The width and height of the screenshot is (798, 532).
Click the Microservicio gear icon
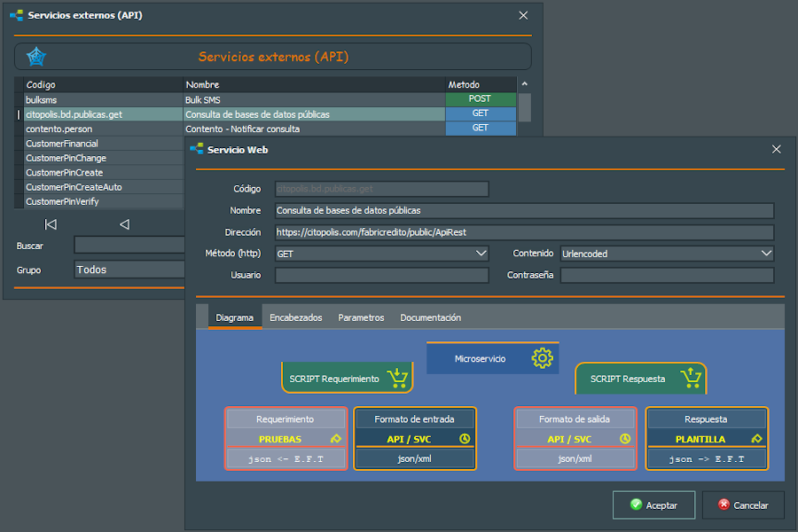(542, 358)
